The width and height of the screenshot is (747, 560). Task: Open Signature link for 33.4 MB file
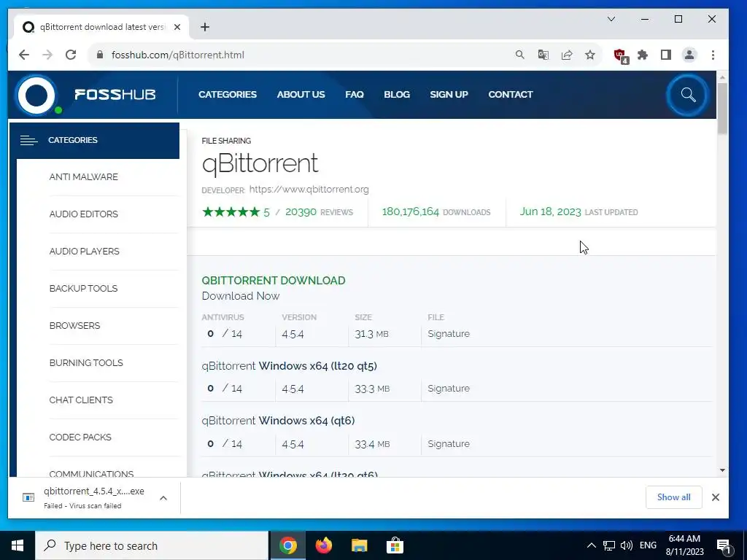(x=449, y=443)
